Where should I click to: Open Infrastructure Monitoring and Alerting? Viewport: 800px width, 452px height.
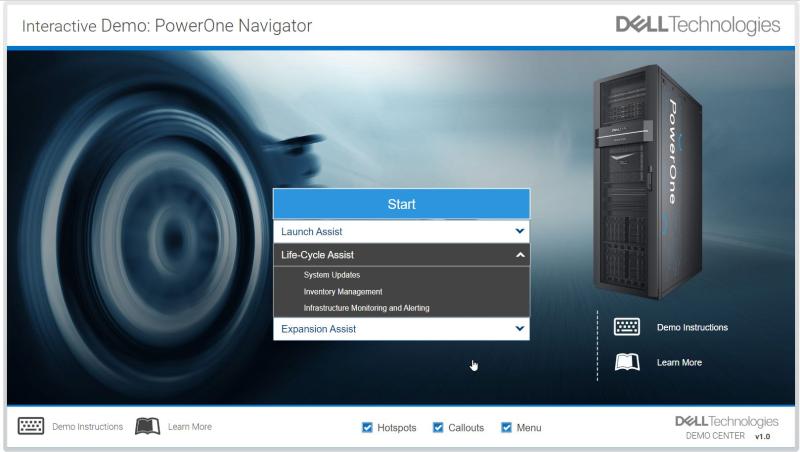coord(366,308)
